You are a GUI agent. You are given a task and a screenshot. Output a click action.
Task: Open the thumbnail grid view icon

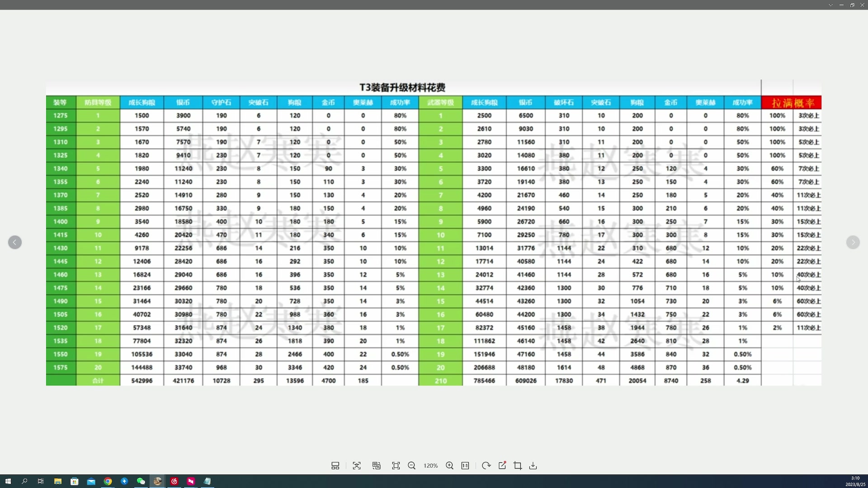335,466
